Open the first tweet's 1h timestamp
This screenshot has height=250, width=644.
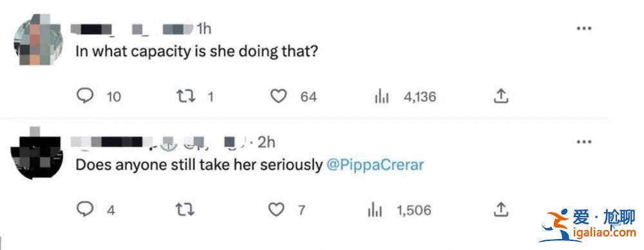point(204,28)
